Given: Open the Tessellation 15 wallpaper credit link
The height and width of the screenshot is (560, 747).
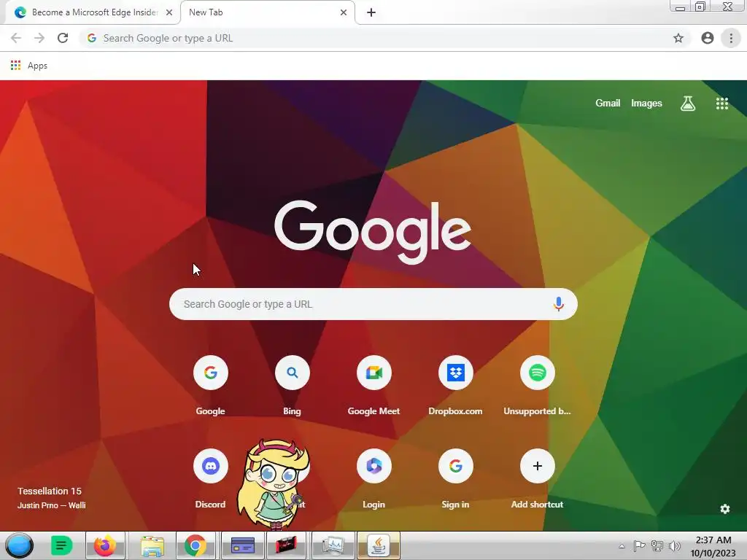Looking at the screenshot, I should (x=50, y=491).
